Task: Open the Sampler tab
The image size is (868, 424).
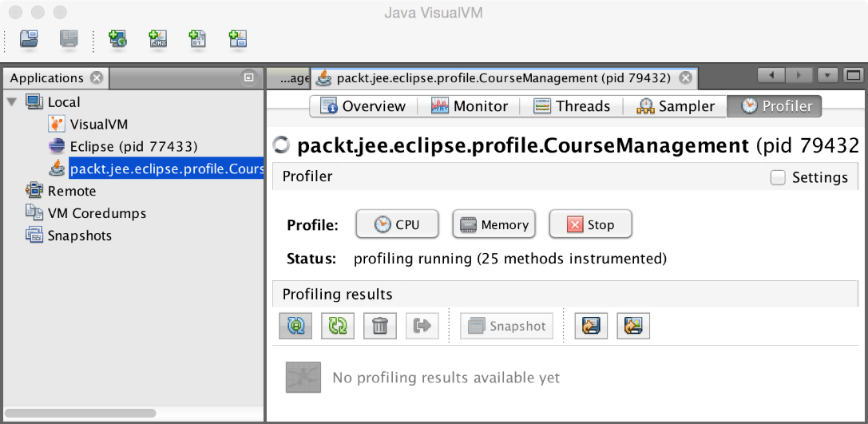Action: tap(676, 106)
